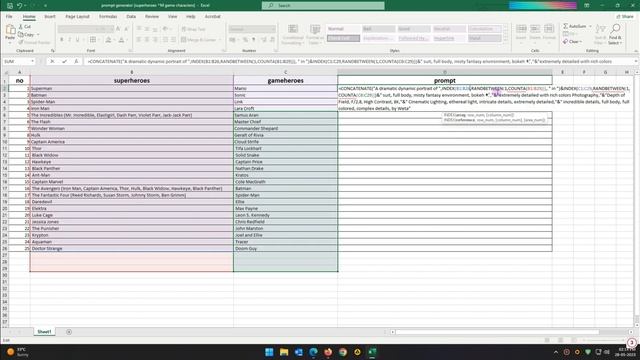Toggle Italic formatting

[x=69, y=40]
